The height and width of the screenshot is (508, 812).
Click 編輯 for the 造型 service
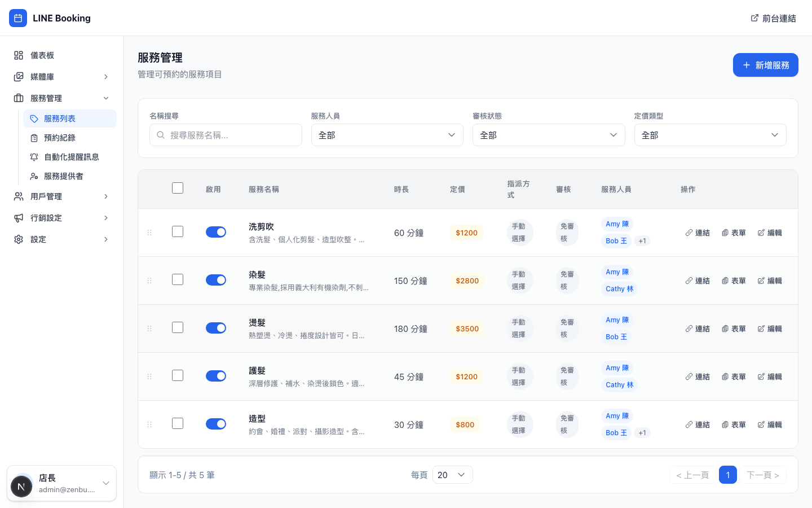pyautogui.click(x=770, y=424)
